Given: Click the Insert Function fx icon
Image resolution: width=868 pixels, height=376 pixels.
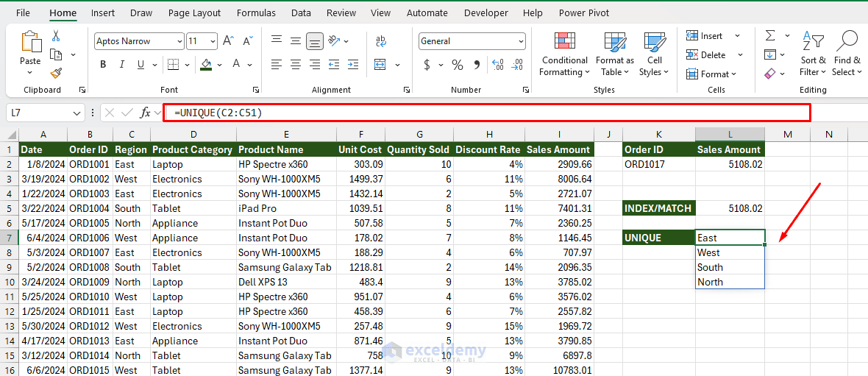Looking at the screenshot, I should pyautogui.click(x=146, y=113).
